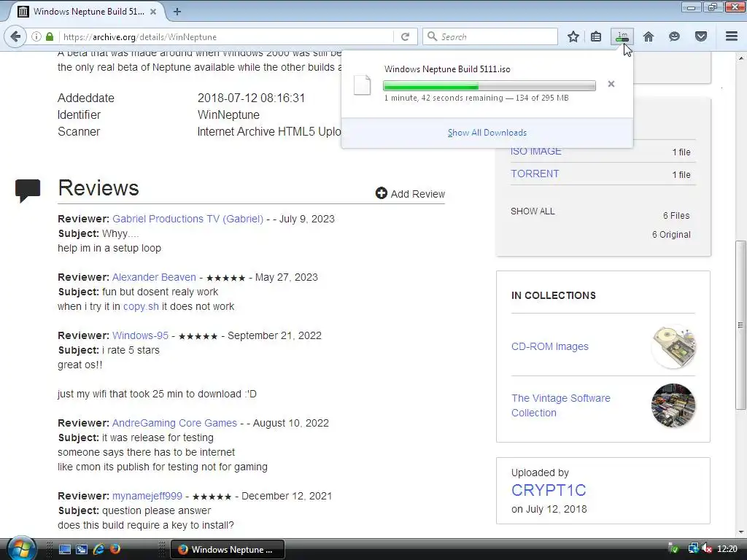Open the Windows Start orb

coord(21,548)
